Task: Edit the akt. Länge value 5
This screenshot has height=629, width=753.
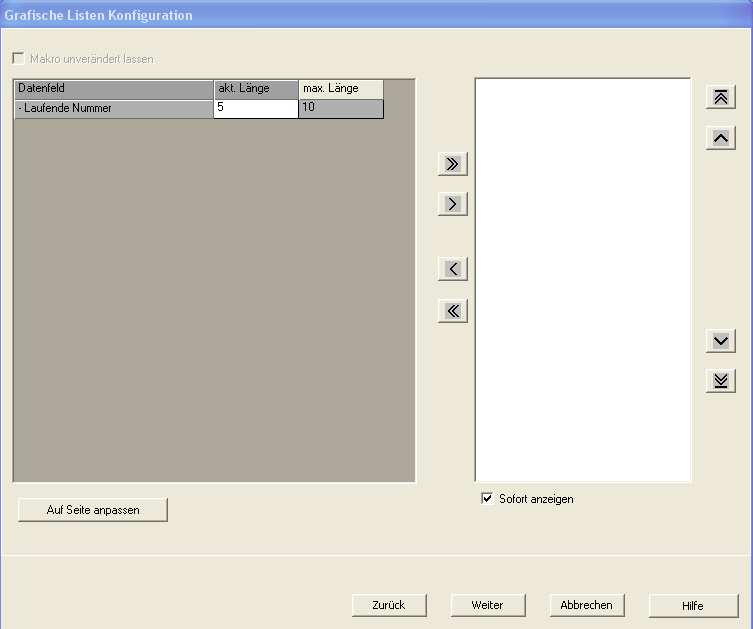Action: click(256, 109)
